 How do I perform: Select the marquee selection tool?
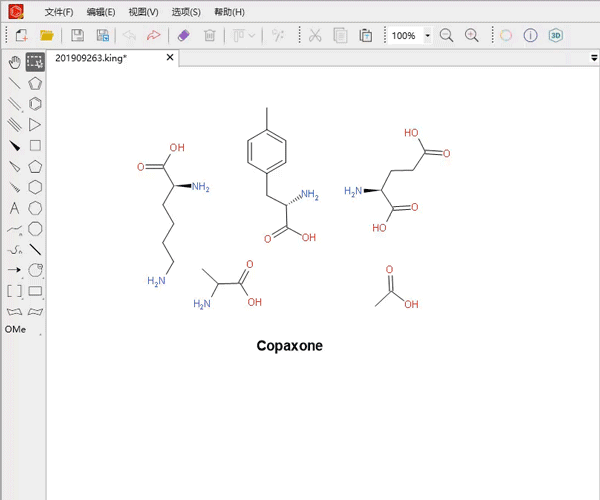(x=35, y=62)
